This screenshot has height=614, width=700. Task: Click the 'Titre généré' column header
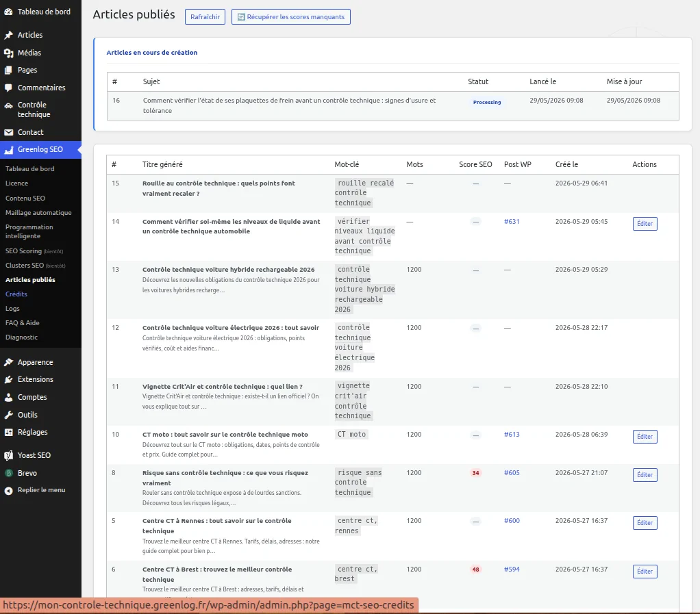(x=162, y=164)
